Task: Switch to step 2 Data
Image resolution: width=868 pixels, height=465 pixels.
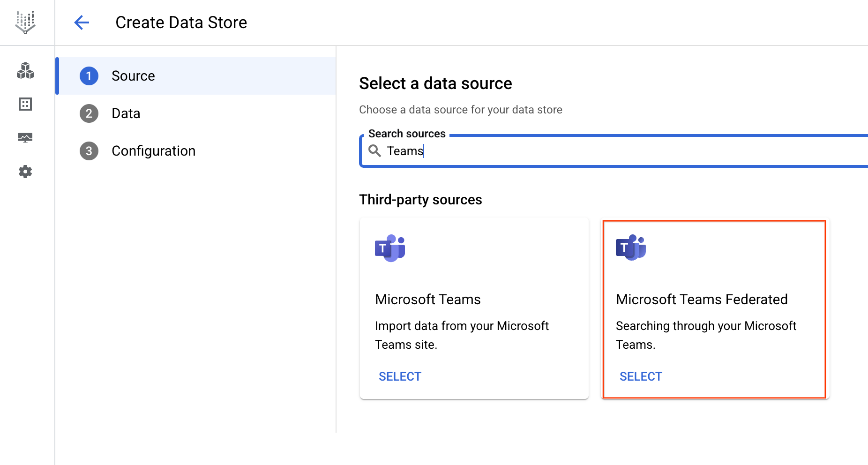Action: (x=126, y=113)
